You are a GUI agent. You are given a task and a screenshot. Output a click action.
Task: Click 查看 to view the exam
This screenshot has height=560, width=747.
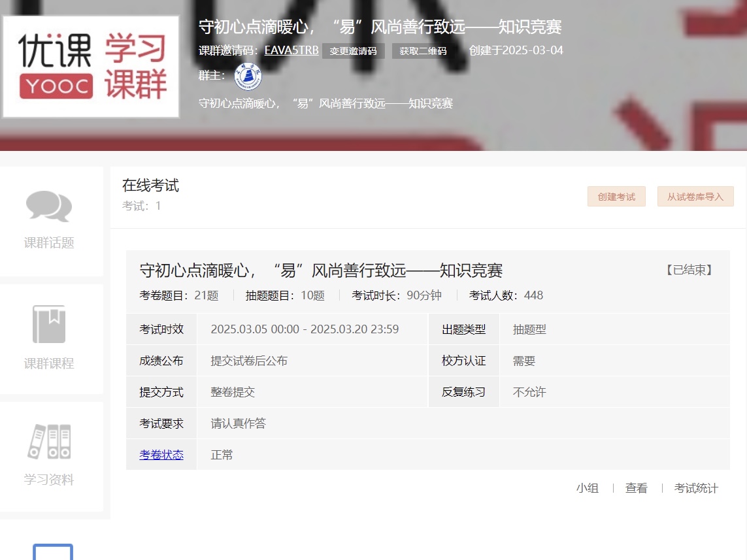click(636, 488)
